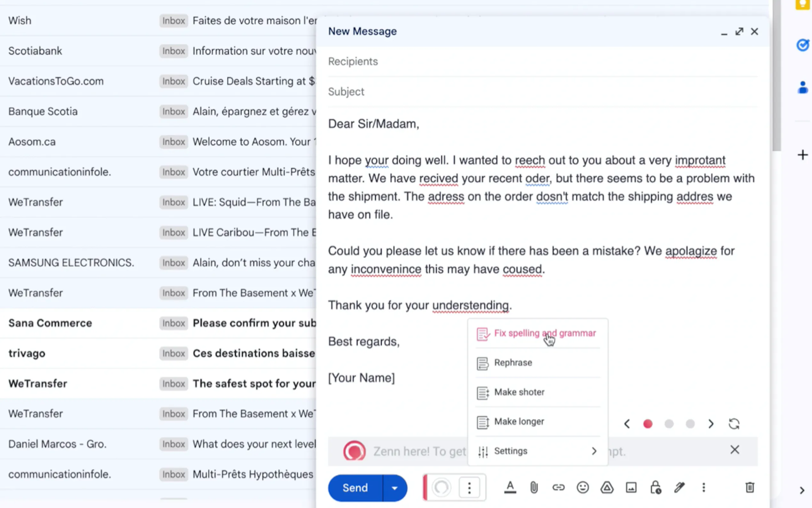Discard draft with trash icon

click(750, 488)
